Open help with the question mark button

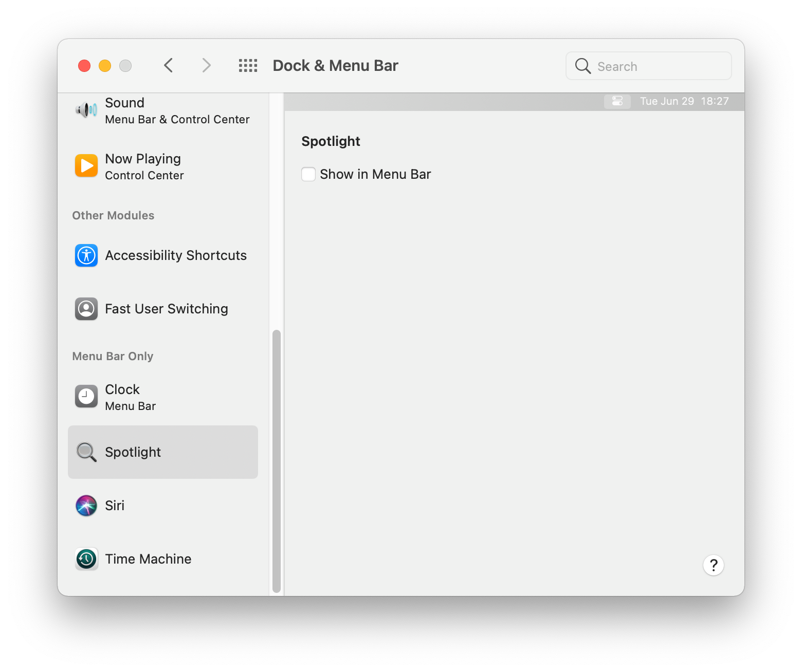tap(714, 565)
